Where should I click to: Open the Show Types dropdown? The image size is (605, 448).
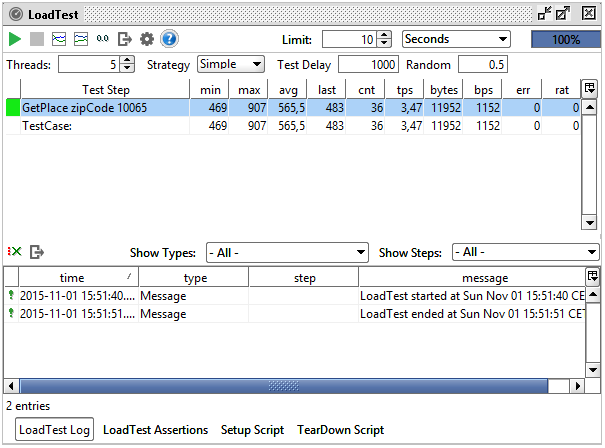pyautogui.click(x=287, y=252)
